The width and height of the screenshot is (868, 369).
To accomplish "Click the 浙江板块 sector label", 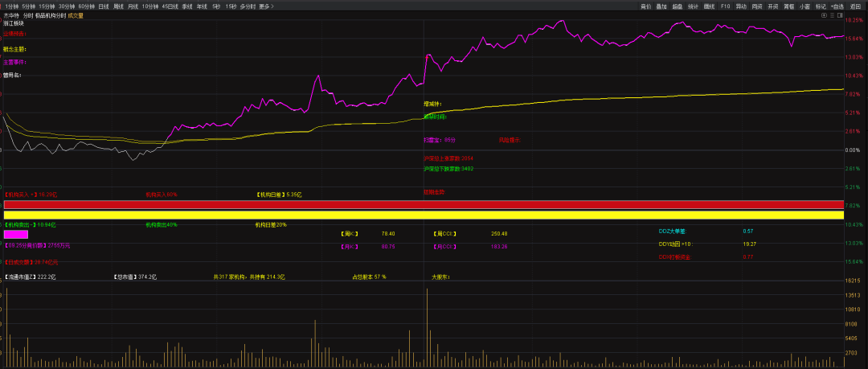I will pos(14,23).
